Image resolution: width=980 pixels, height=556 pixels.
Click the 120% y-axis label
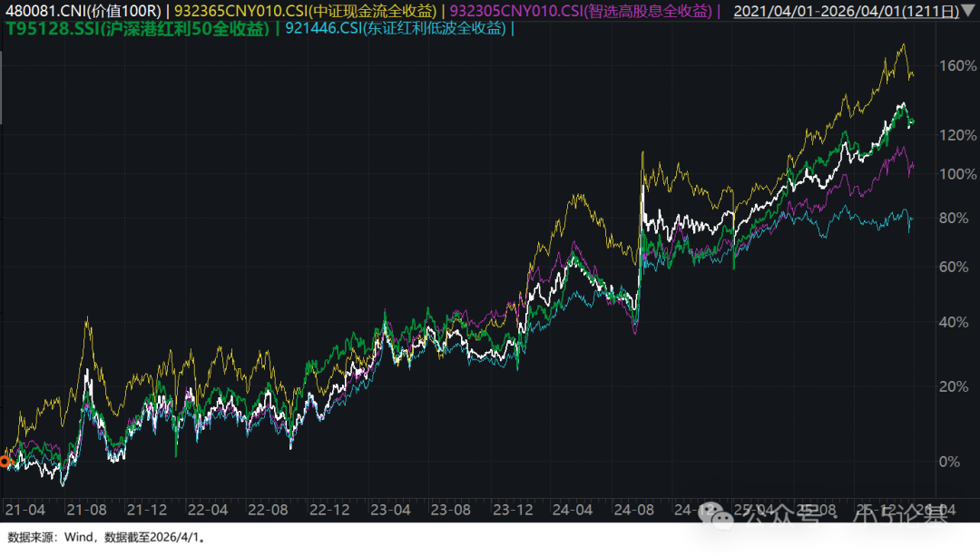pyautogui.click(x=959, y=135)
